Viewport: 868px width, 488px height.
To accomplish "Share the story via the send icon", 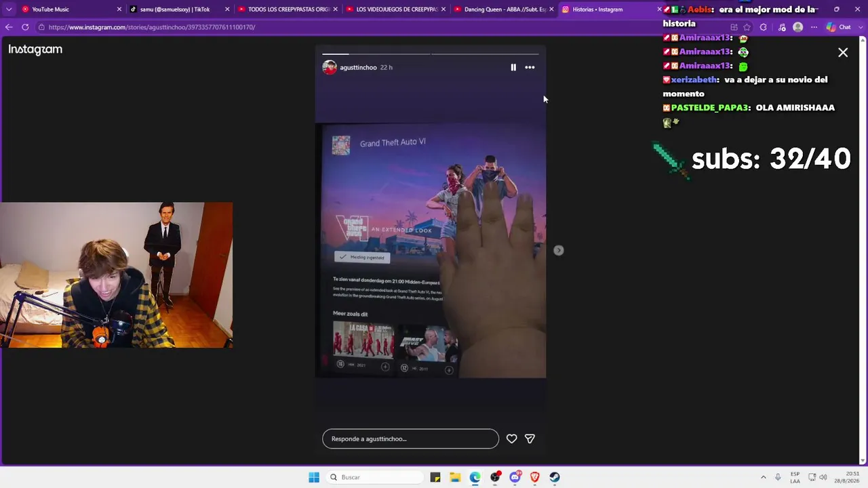I will click(x=530, y=439).
